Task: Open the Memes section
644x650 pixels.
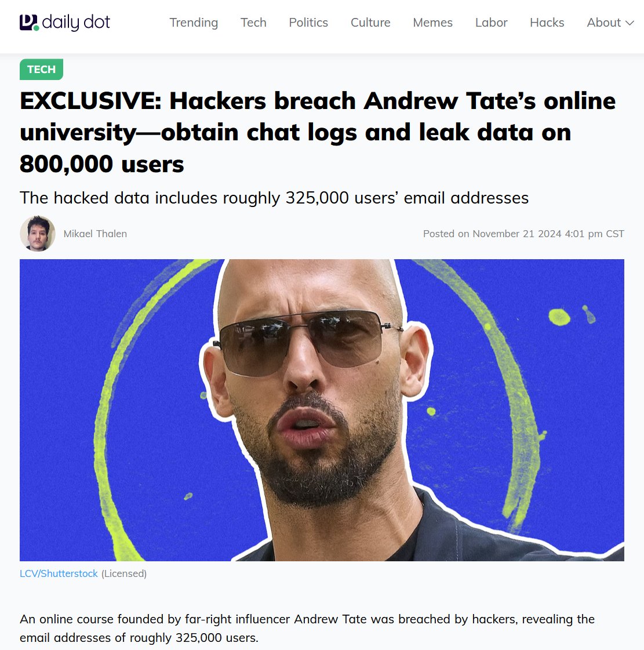Action: click(x=432, y=23)
